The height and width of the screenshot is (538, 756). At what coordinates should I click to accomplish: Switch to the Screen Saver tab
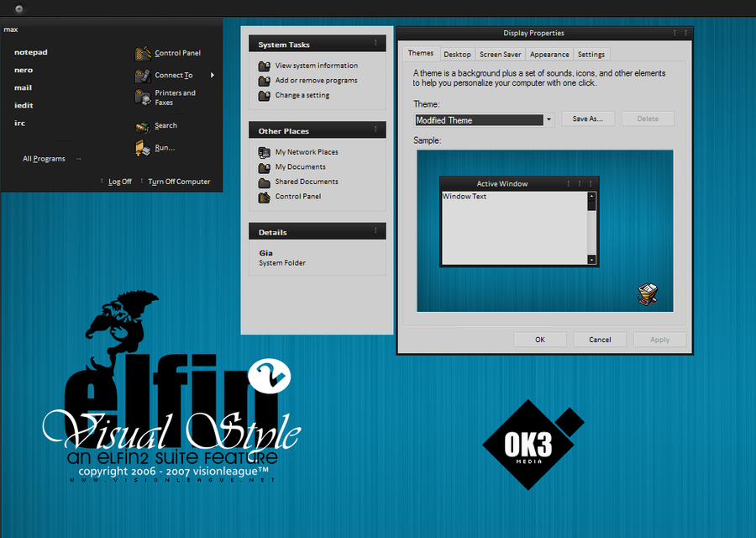click(x=501, y=55)
